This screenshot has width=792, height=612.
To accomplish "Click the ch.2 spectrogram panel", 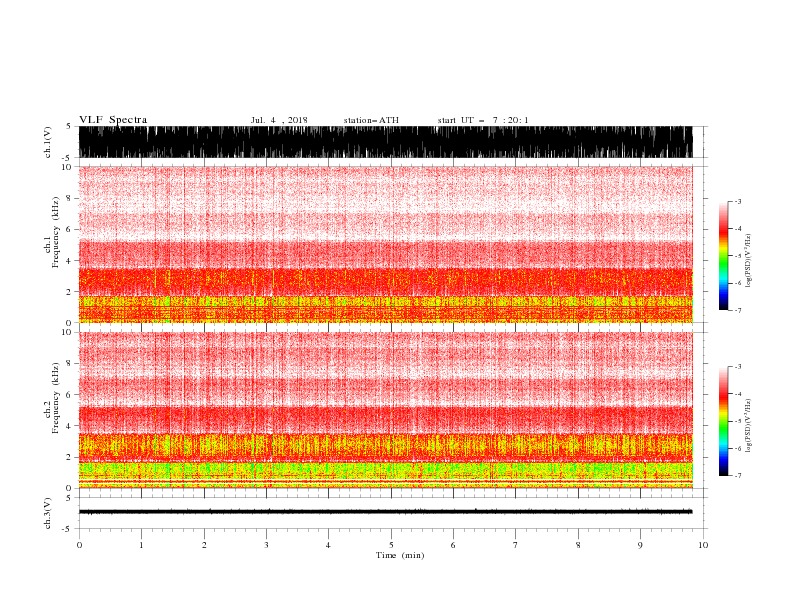I will click(385, 410).
